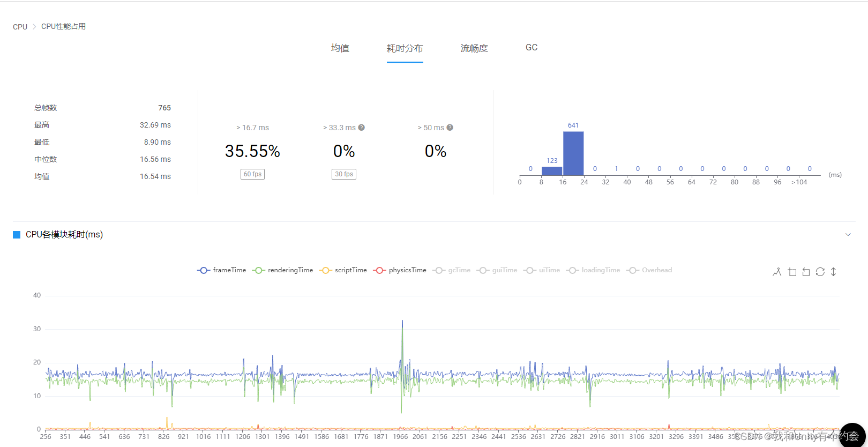This screenshot has height=447, width=868.
Task: Click the 35.55% value
Action: tap(252, 151)
